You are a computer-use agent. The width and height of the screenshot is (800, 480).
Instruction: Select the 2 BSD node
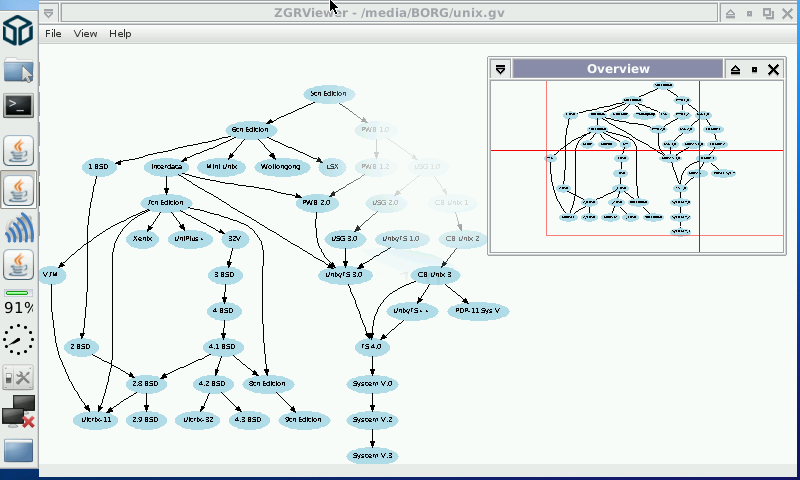[81, 347]
